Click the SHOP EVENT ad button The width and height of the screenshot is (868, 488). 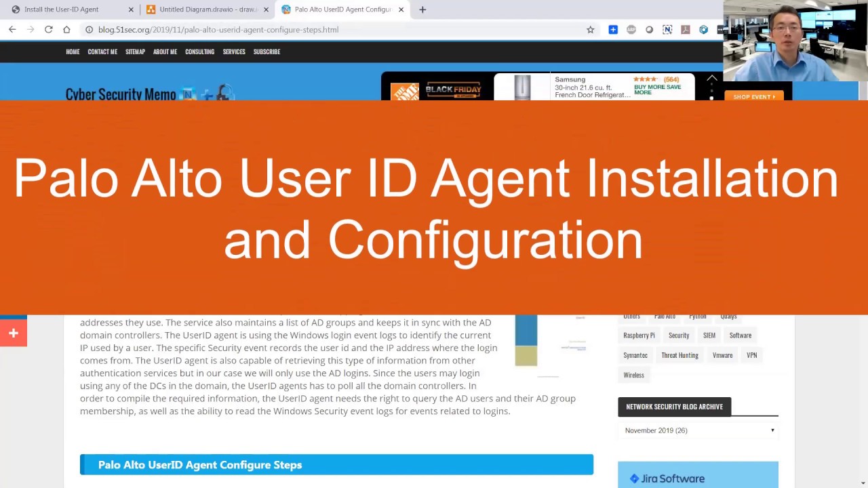[x=754, y=96]
